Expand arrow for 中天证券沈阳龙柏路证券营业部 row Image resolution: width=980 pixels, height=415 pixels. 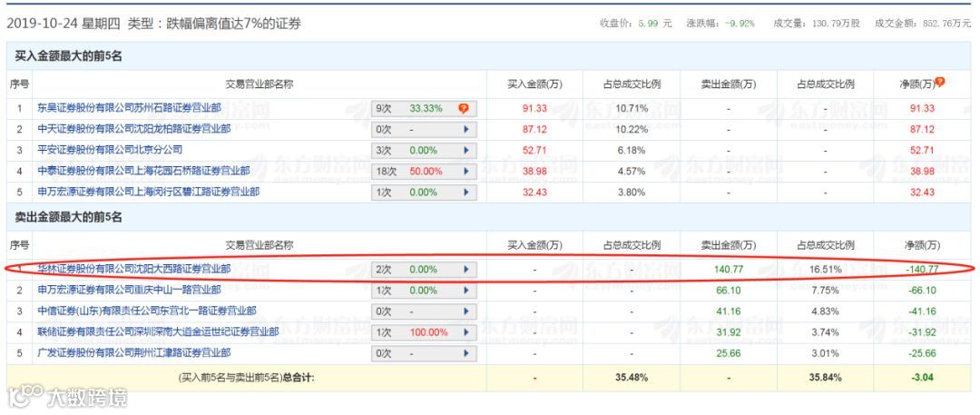[465, 130]
